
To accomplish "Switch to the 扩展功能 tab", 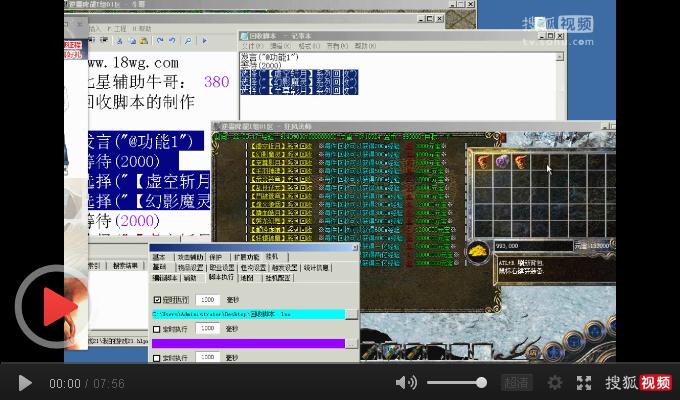I will click(x=247, y=257).
